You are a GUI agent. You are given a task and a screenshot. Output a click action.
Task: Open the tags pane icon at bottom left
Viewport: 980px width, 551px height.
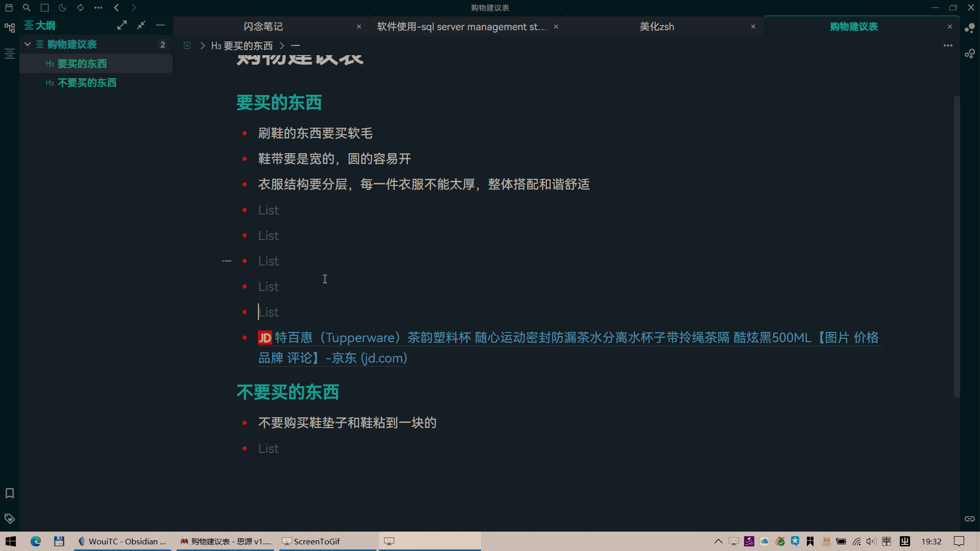[9, 518]
